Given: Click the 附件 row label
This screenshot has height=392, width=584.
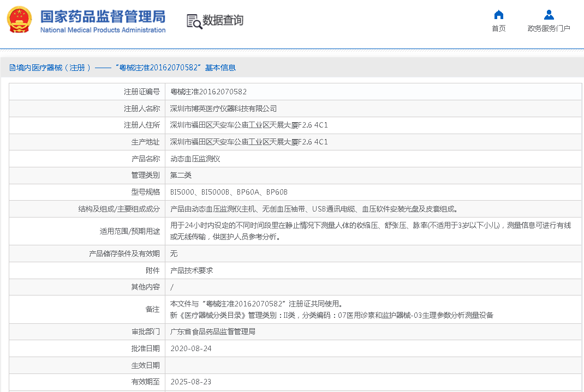Looking at the screenshot, I should 152,270.
